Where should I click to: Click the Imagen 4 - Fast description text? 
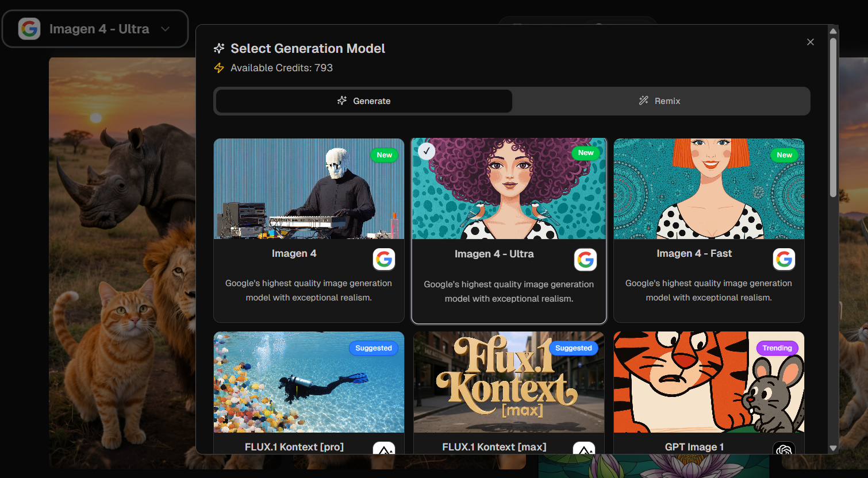coord(709,290)
